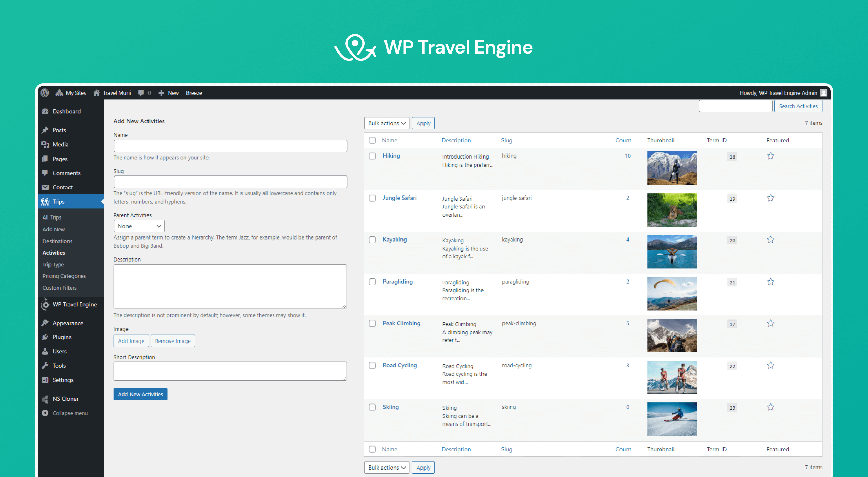
Task: Toggle featured star for Paragliding
Action: 771,282
